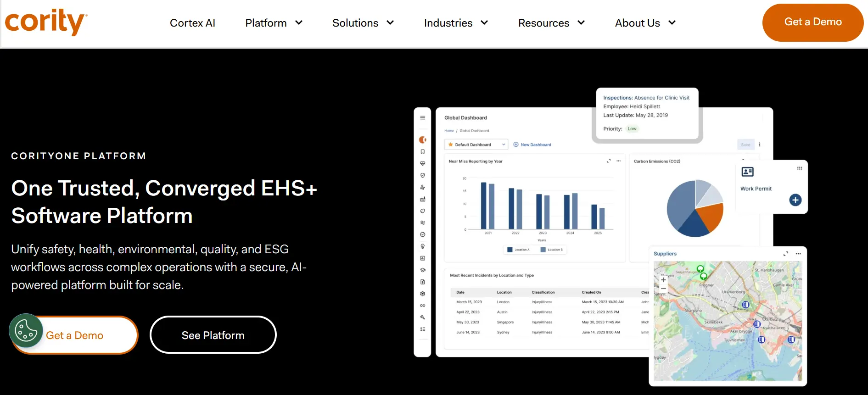Click the See Platform button
Screen dimensions: 868x395
(213, 335)
